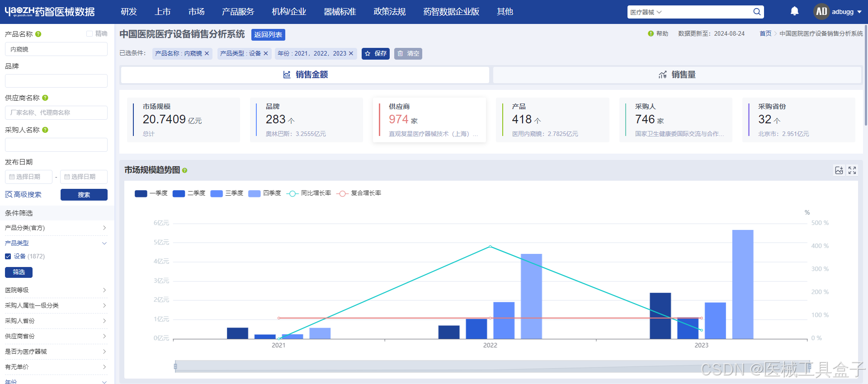Click 品牌 283个 statistics card
The width and height of the screenshot is (868, 384).
(x=307, y=120)
